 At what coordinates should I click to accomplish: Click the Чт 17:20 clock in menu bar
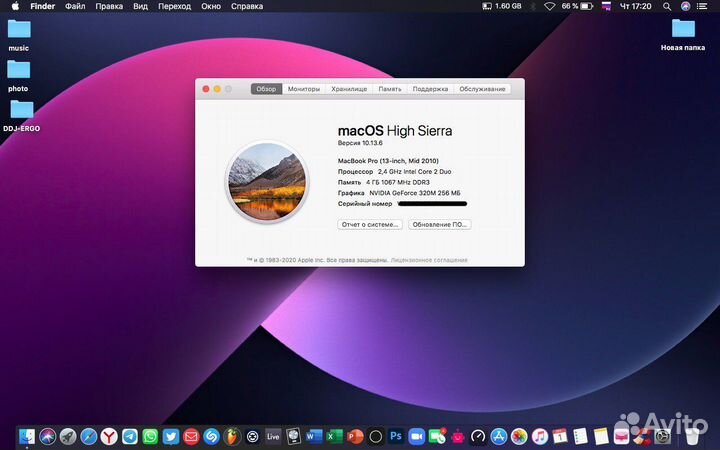coord(636,6)
